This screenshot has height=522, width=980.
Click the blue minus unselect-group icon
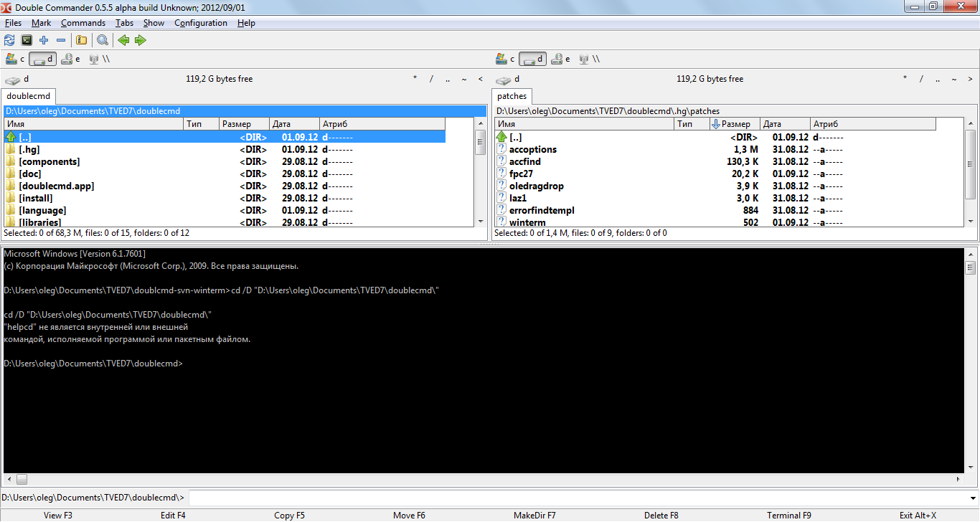point(61,40)
